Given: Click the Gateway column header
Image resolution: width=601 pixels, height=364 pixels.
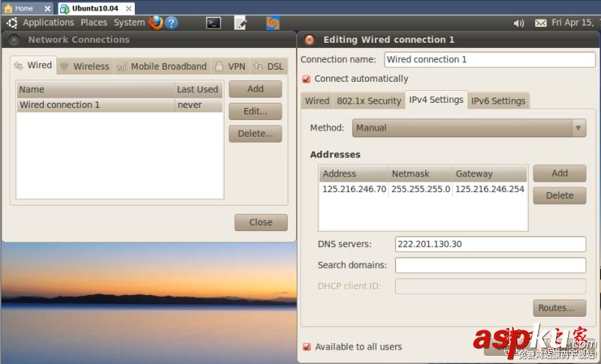Looking at the screenshot, I should click(490, 174).
